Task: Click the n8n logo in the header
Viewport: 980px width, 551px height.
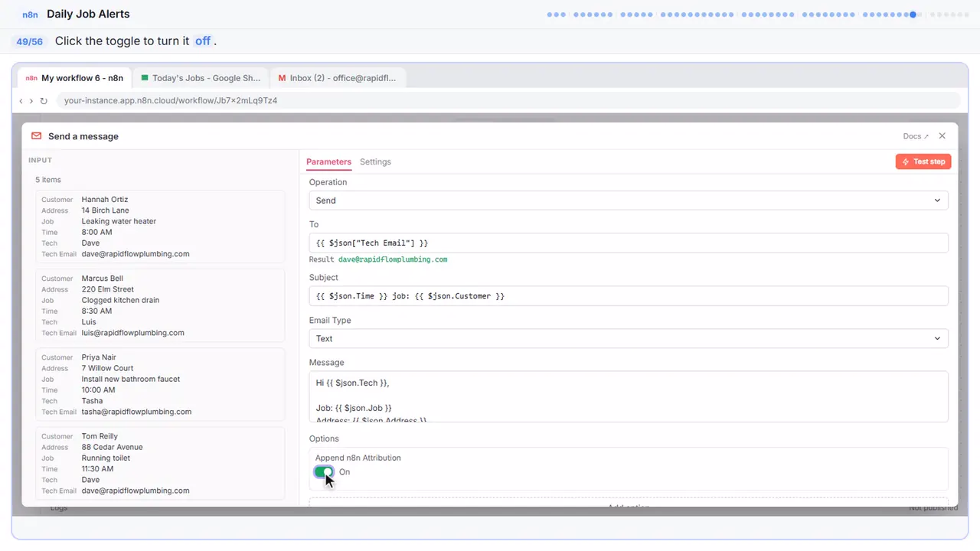Action: [x=30, y=15]
